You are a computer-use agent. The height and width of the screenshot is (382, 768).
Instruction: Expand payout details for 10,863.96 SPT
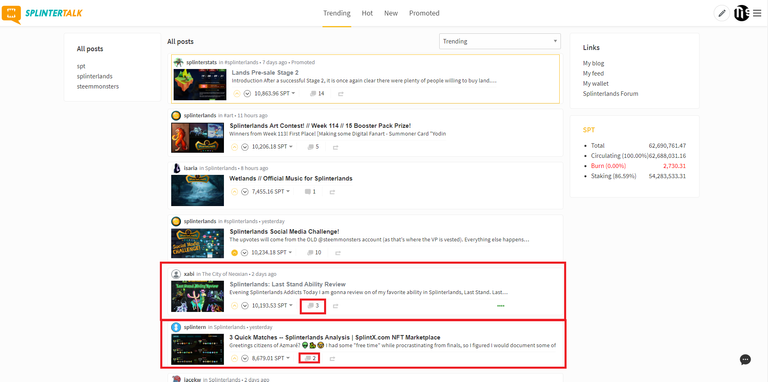click(x=275, y=94)
